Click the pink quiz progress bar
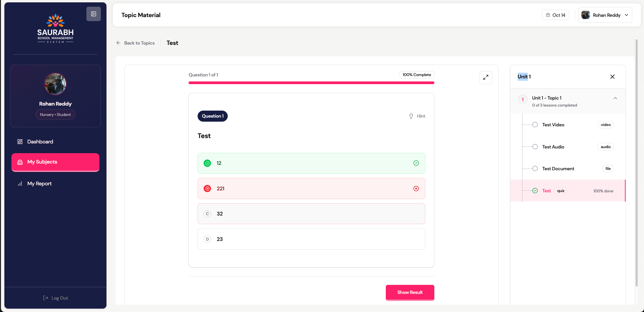This screenshot has width=644, height=312. [x=311, y=83]
